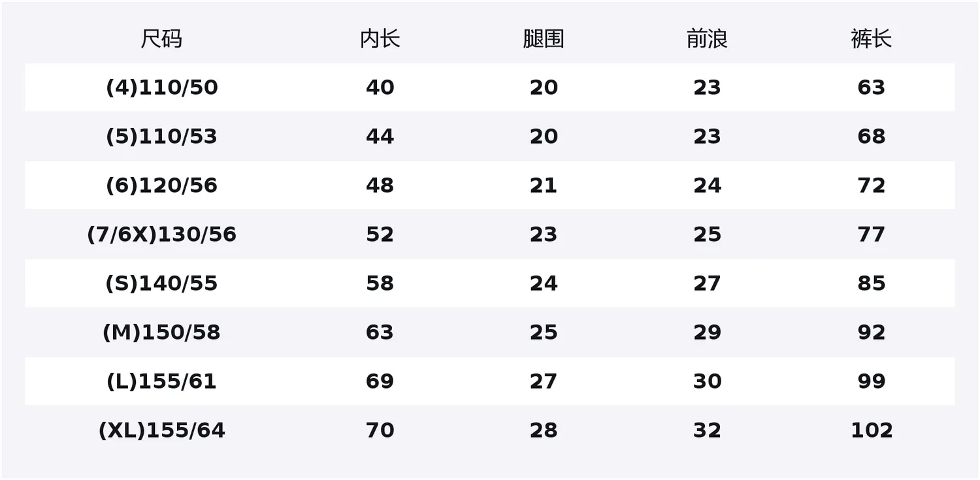Click the 裤长 value 102
This screenshot has width=980, height=480.
[871, 430]
